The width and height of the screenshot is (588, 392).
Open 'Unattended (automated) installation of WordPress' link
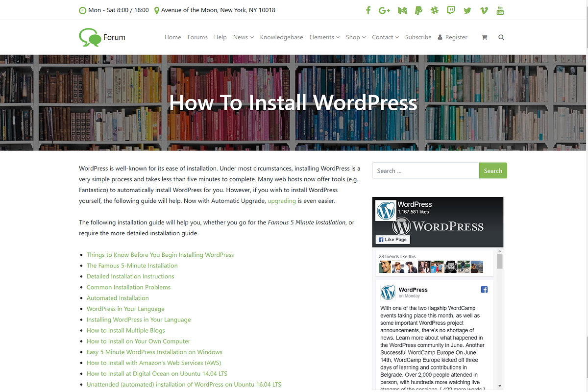click(x=184, y=384)
